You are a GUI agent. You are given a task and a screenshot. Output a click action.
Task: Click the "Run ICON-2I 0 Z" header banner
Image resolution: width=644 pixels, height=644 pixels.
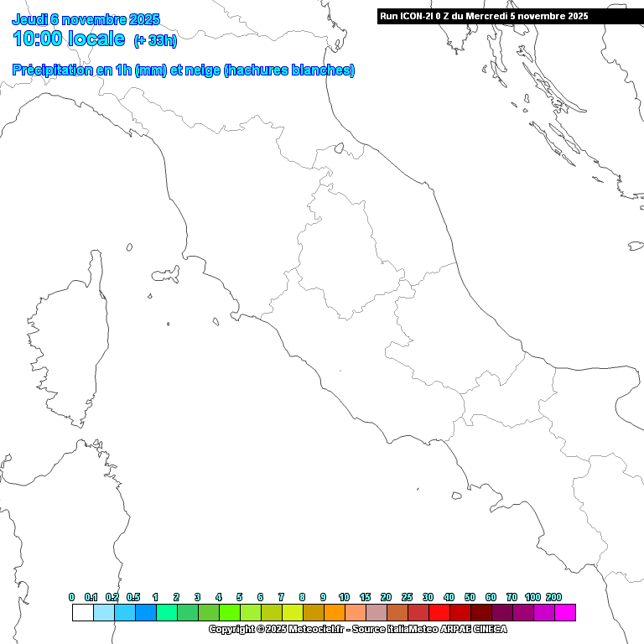click(x=483, y=16)
